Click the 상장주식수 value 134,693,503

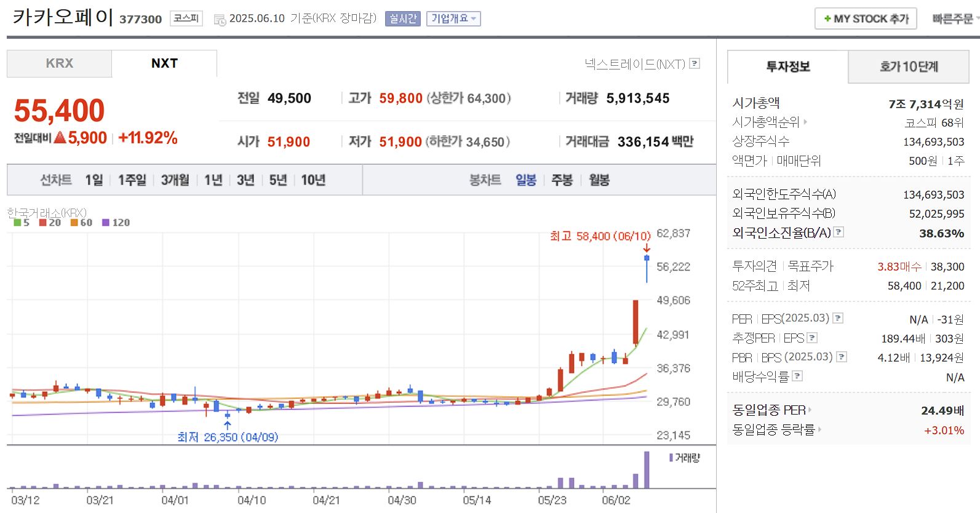click(x=933, y=142)
